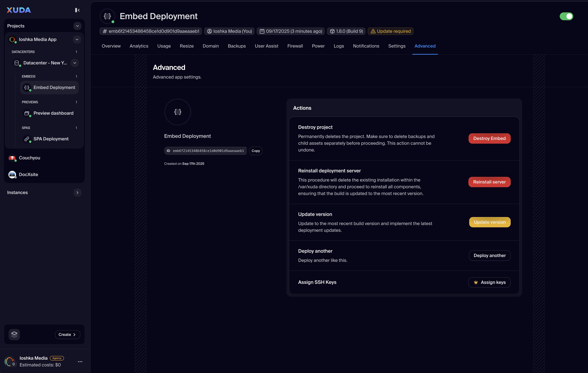The height and width of the screenshot is (373, 588).
Task: Click the SPA Deployment link icon
Action: 27,139
